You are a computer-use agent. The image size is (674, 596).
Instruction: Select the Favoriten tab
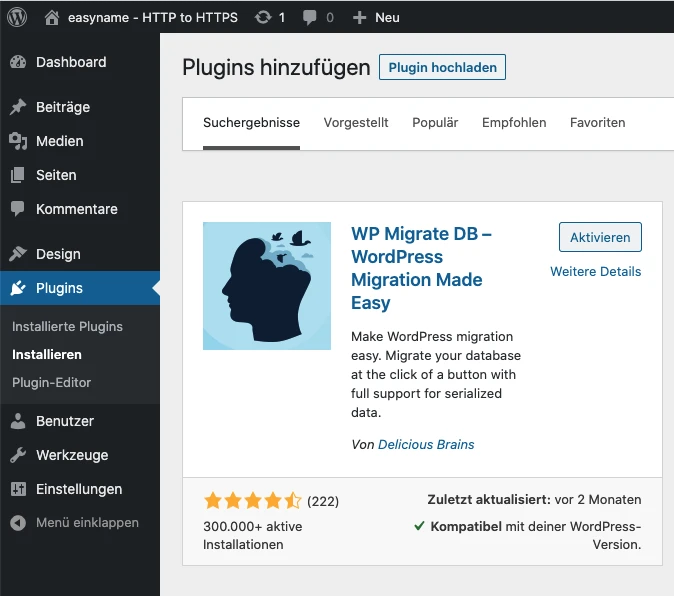(597, 123)
